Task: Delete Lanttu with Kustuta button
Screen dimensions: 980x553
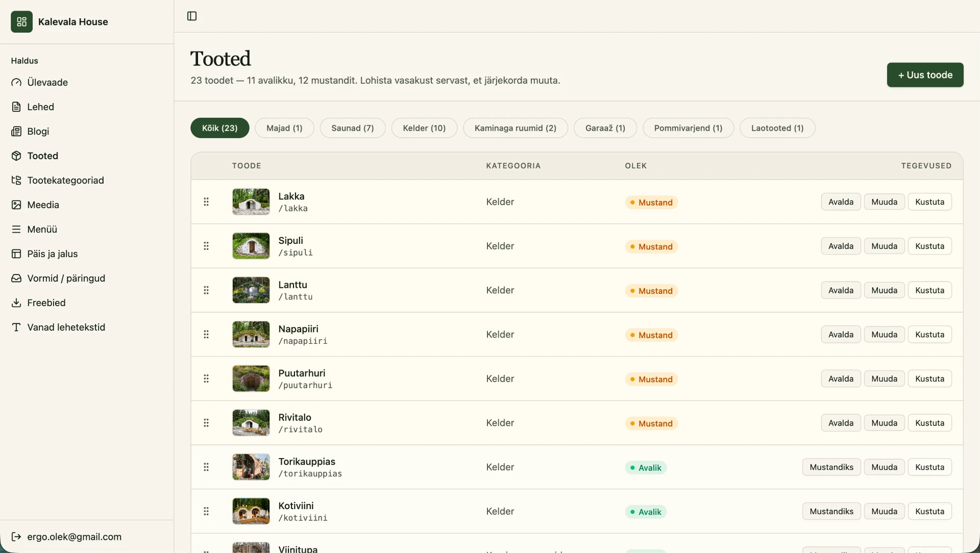Action: [930, 290]
